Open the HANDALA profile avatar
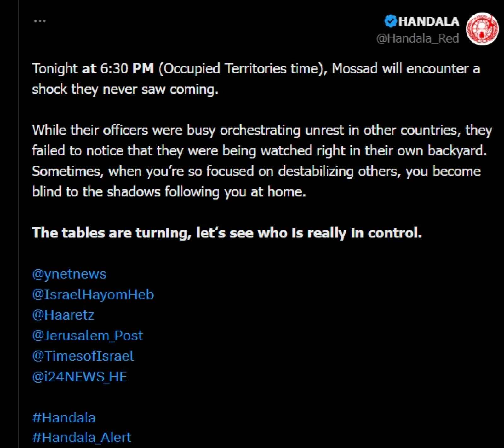This screenshot has width=504, height=448. 482,29
